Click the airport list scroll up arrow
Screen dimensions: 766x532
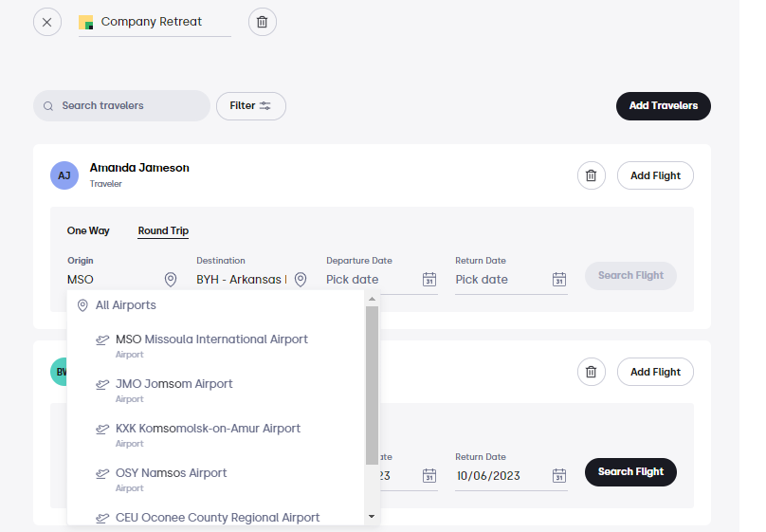(x=372, y=299)
